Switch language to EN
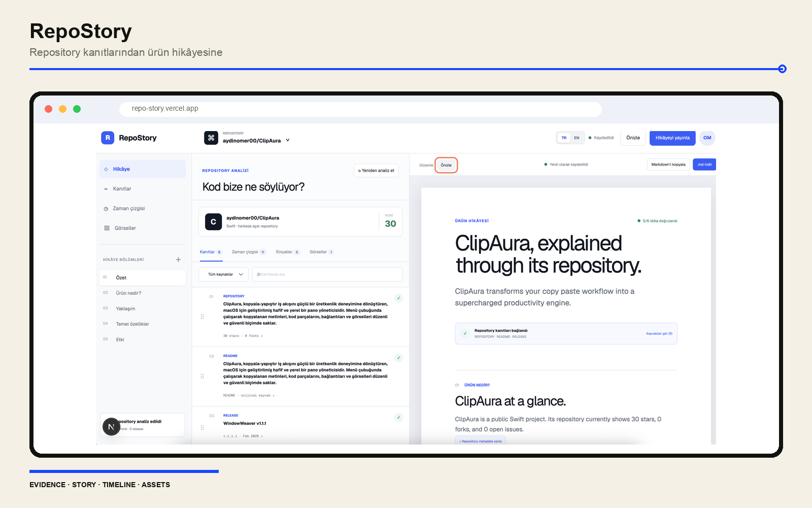The width and height of the screenshot is (812, 508). 577,138
